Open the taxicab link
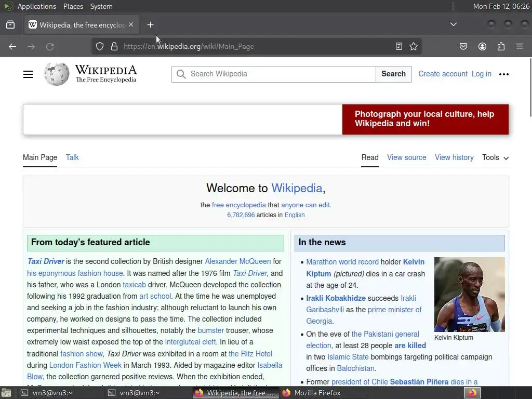Screen dimensions: 532x399 pos(135,285)
